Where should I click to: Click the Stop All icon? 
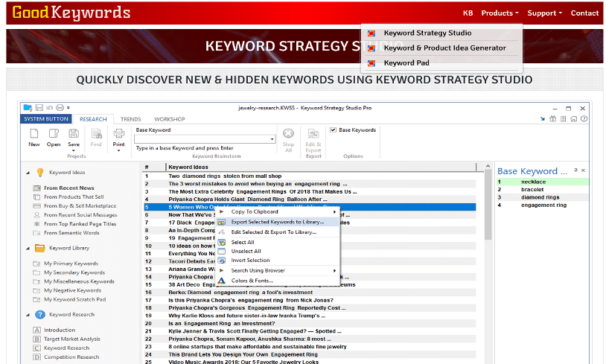[x=289, y=134]
